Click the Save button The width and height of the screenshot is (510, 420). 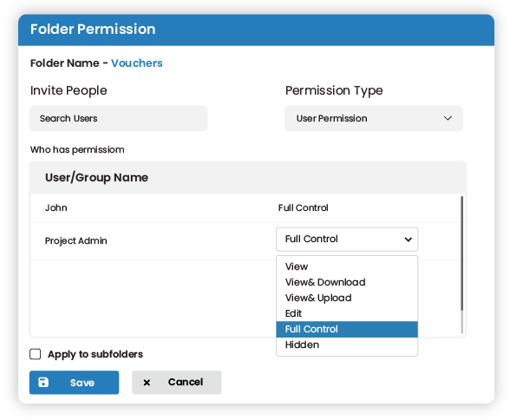point(75,383)
